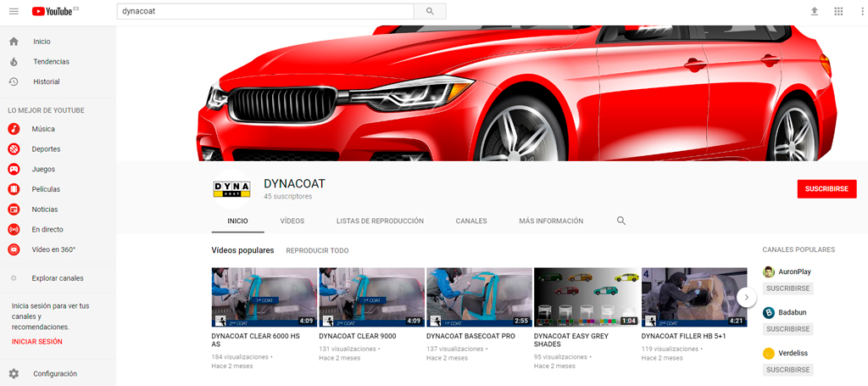Subscribe with the red SUSCRIBIRSE button
868x386 pixels.
(827, 189)
